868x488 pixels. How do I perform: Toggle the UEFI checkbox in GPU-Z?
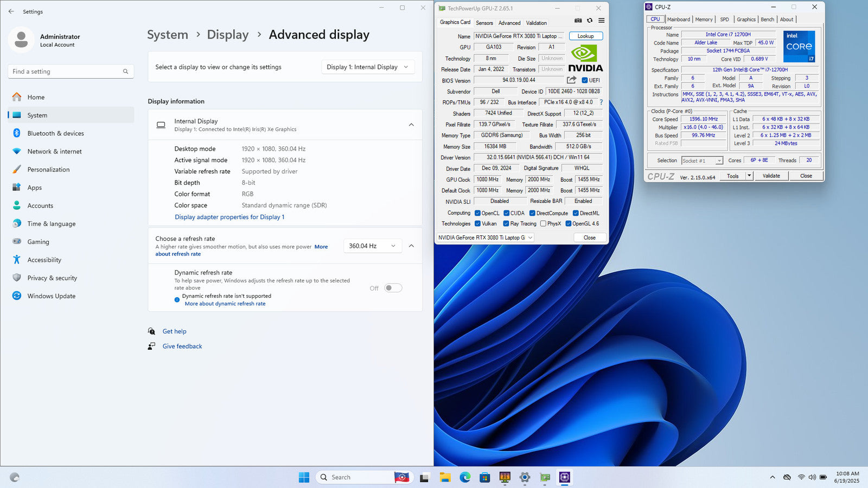coord(585,80)
